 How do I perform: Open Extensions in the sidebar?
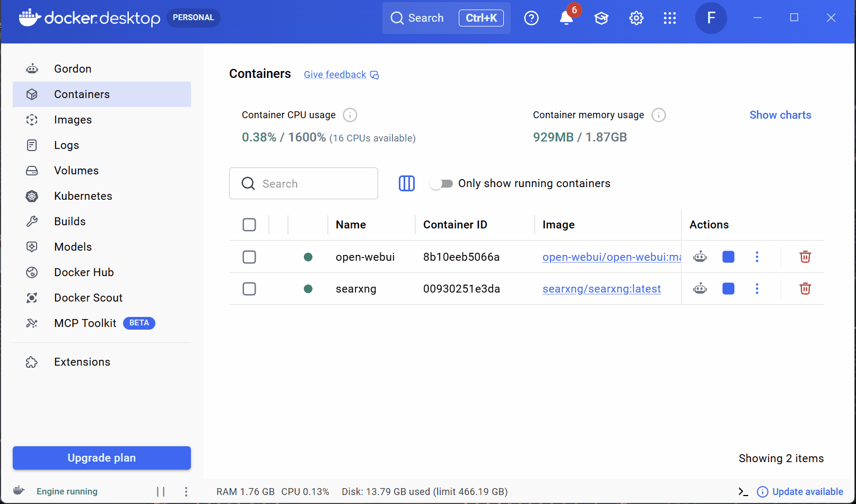coord(102,362)
